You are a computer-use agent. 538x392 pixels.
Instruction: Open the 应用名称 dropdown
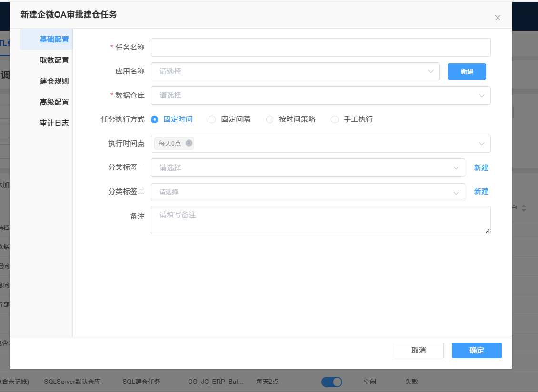(x=295, y=71)
